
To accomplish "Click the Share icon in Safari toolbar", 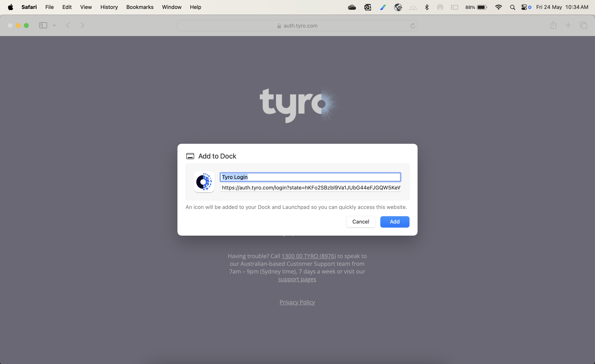I will (553, 25).
